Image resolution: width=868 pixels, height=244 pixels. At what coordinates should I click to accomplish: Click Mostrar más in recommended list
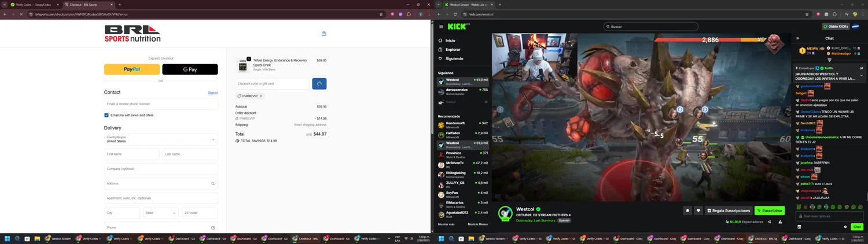(x=446, y=224)
